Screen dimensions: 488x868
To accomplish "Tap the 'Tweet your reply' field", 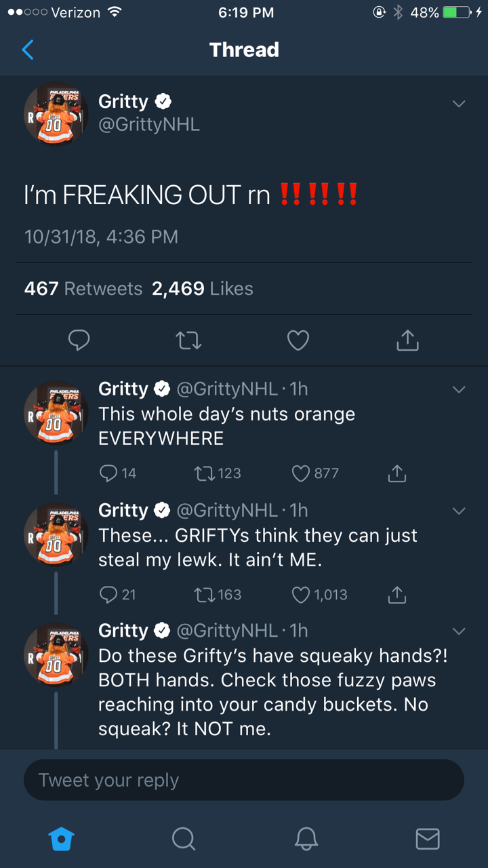I will 244,780.
